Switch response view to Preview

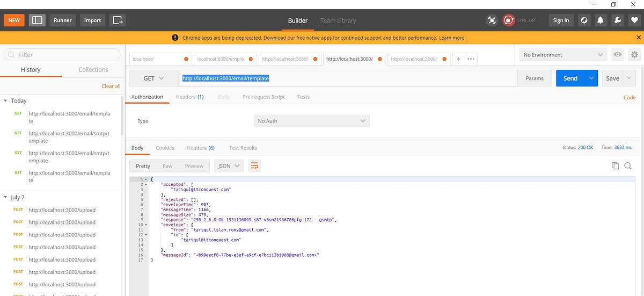click(x=194, y=166)
